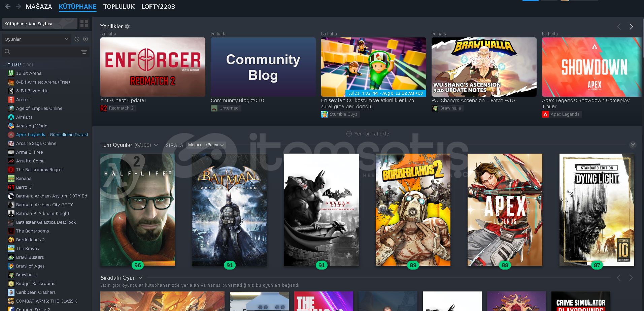Open the Batman Arkham City cover
Viewport: 644px width, 311px height.
321,210
